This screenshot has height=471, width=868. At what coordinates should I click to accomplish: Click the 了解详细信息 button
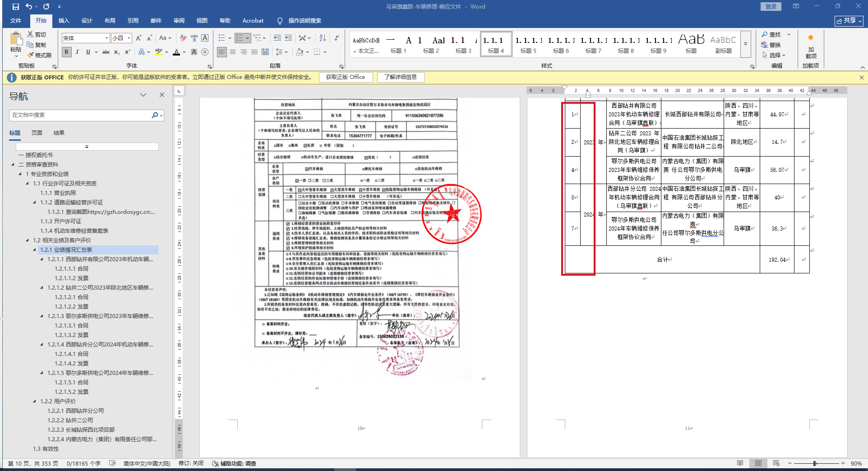pyautogui.click(x=401, y=77)
